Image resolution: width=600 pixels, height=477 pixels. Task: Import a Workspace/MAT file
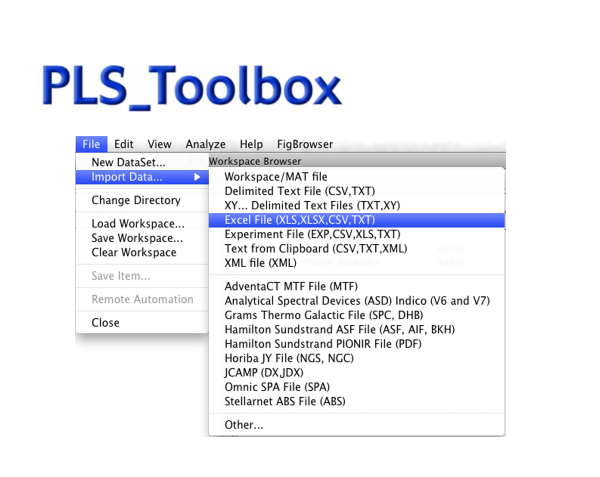tap(357, 177)
